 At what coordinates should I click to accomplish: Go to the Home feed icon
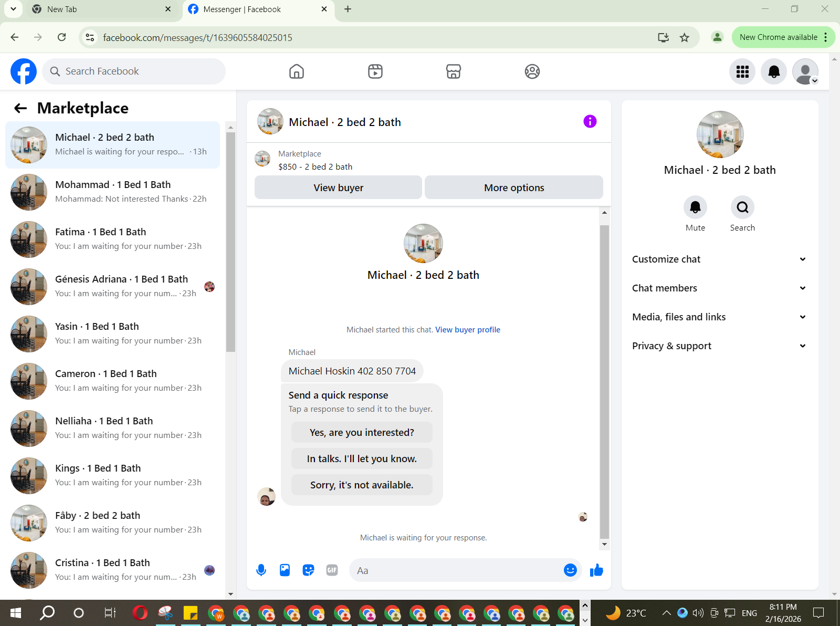point(297,71)
